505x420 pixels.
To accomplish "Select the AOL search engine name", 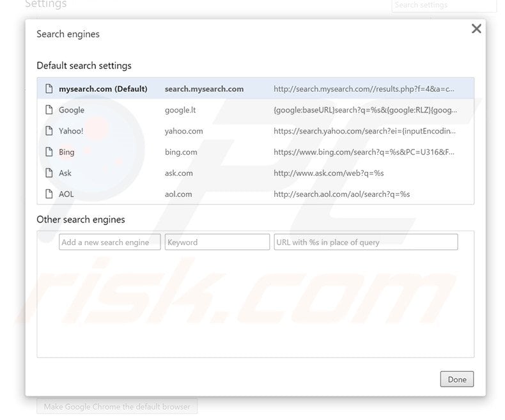I will point(66,194).
